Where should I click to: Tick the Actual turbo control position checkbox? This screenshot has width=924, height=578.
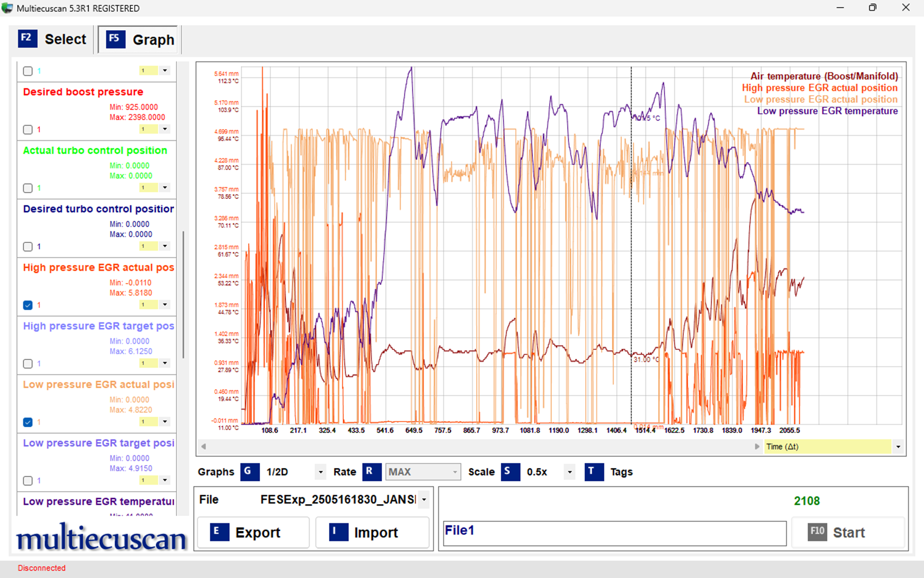point(28,188)
